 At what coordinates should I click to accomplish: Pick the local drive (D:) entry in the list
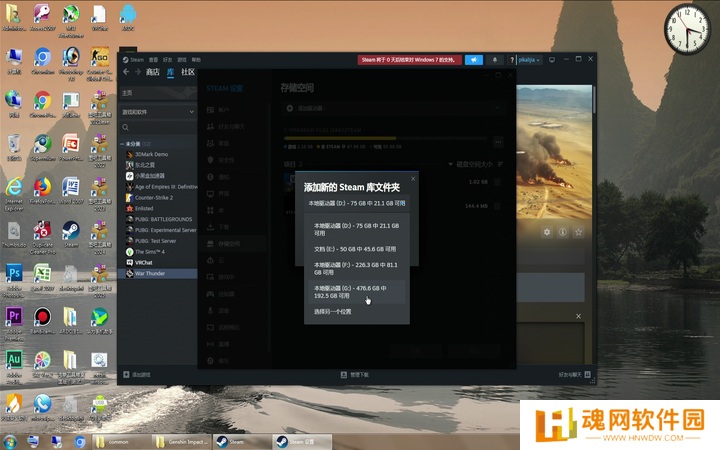click(357, 229)
